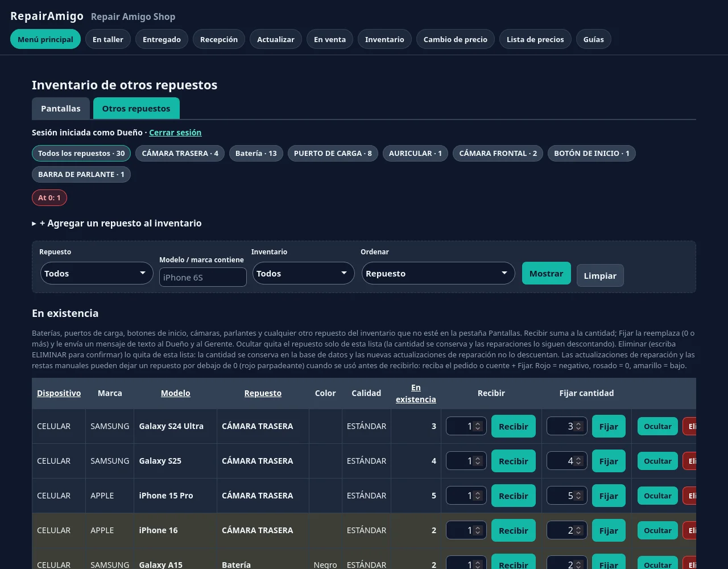
Task: Click Ocultar for iPhone 15 Pro
Action: click(657, 496)
